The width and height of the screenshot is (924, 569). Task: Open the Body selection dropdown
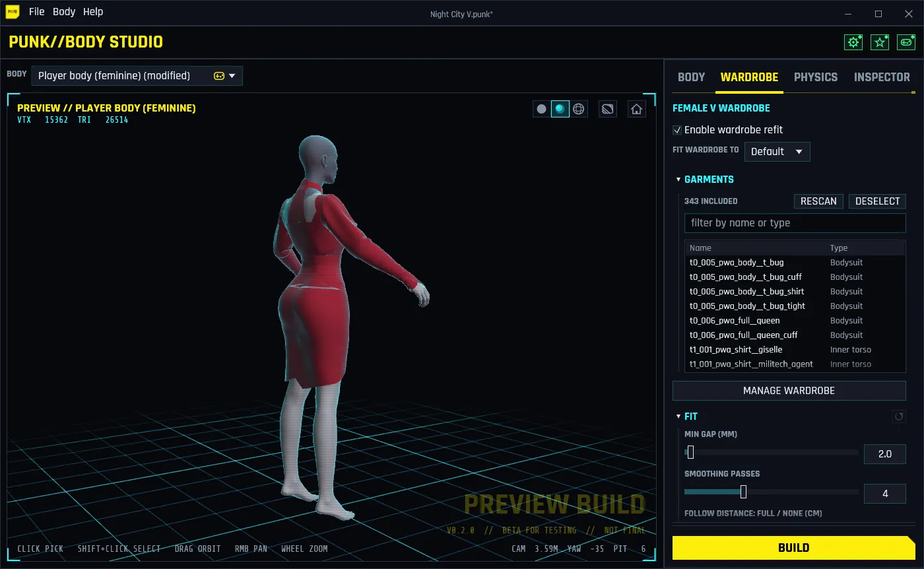(137, 76)
